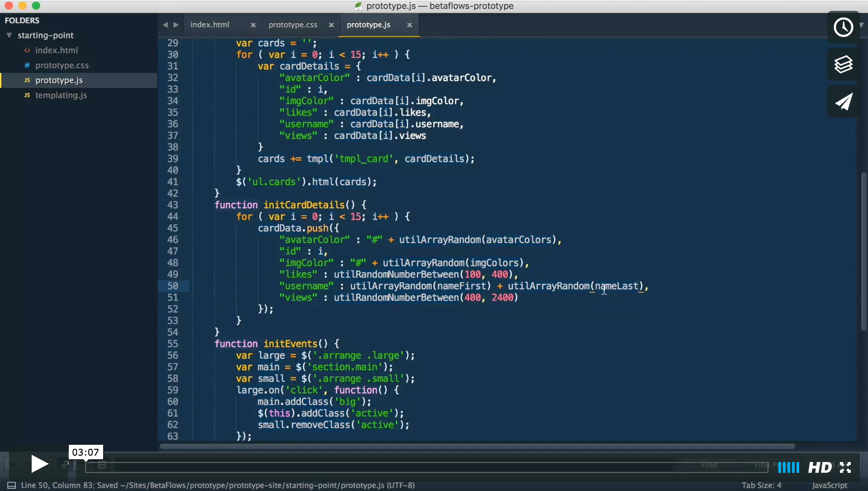This screenshot has height=491, width=868.
Task: Enter fullscreen via the player's fullscreen icon
Action: tap(846, 467)
